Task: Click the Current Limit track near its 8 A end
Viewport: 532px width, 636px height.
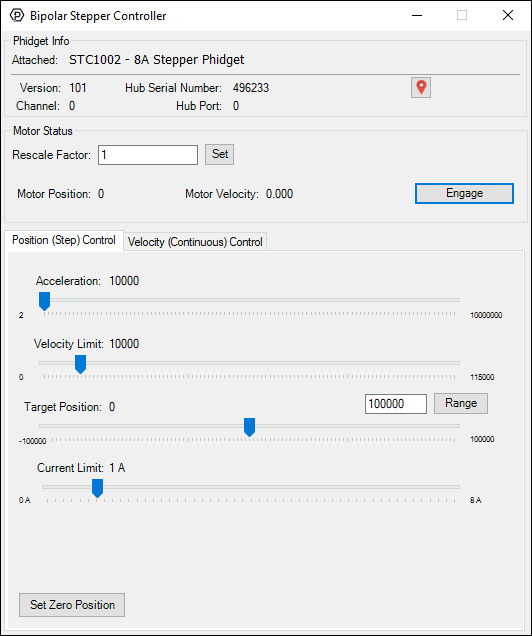Action: coord(452,487)
